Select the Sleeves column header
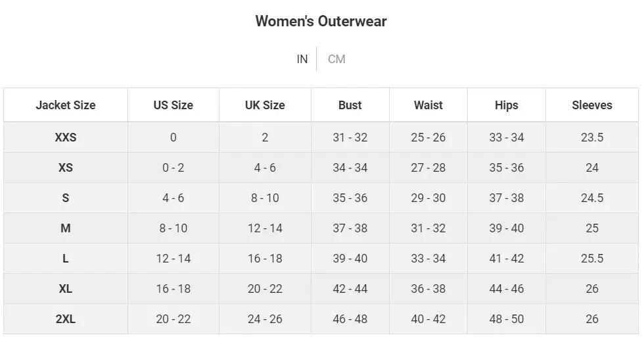Viewport: 644px width, 354px height. (592, 105)
